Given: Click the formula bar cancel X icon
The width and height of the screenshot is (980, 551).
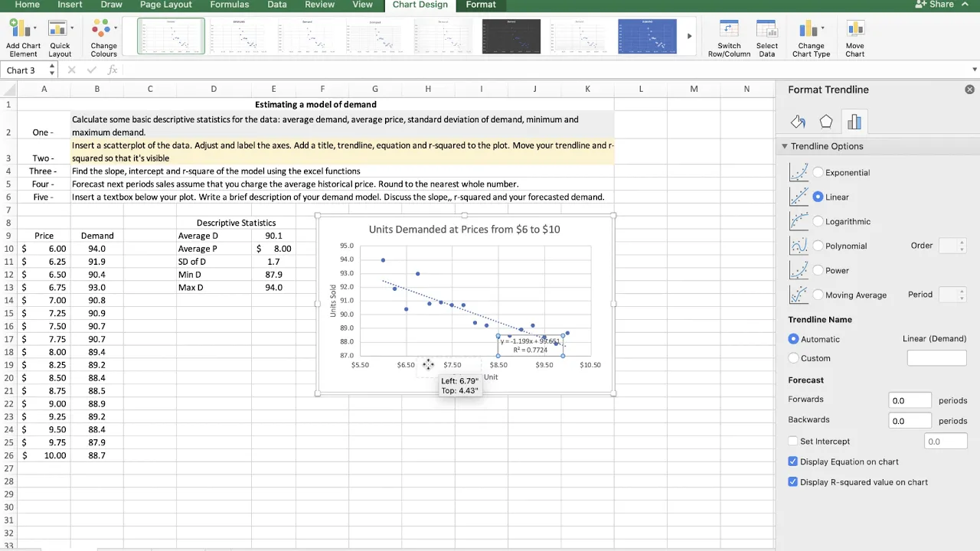Looking at the screenshot, I should coord(72,70).
